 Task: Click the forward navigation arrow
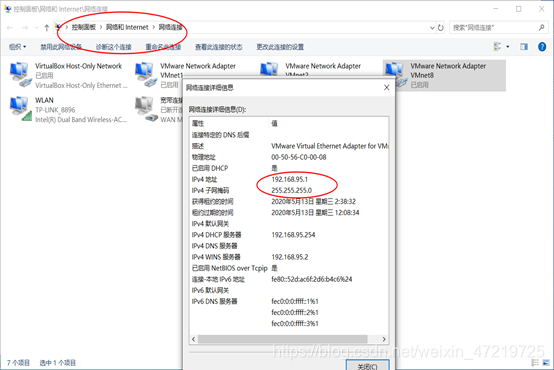(x=25, y=28)
